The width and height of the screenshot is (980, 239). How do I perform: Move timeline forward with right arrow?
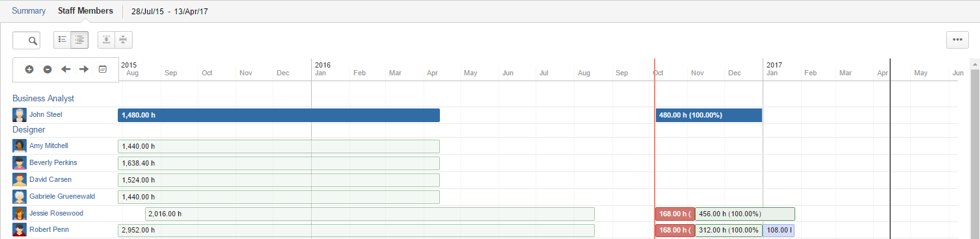(84, 69)
